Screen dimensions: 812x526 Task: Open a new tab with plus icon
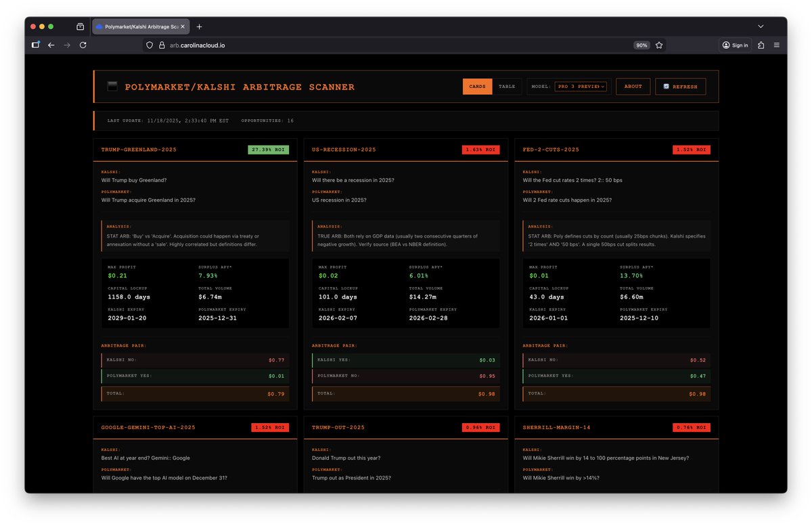point(199,26)
